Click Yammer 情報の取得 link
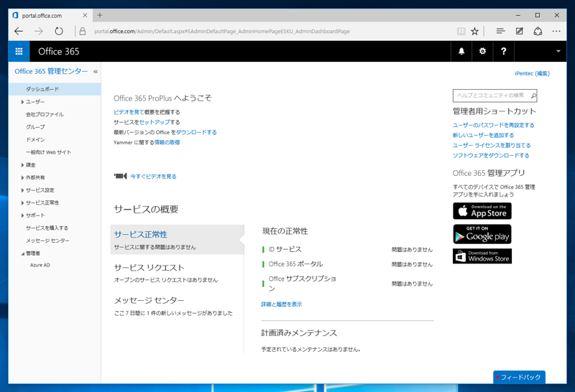 167,142
